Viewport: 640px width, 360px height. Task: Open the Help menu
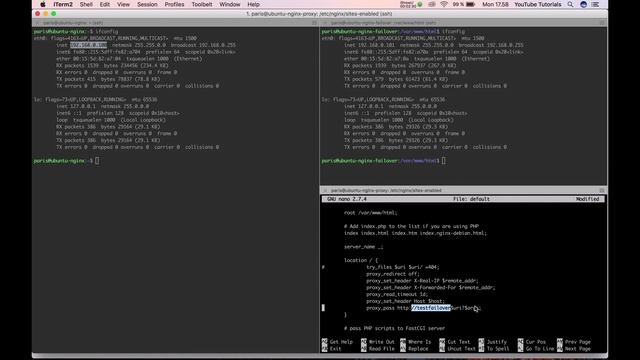[253, 4]
